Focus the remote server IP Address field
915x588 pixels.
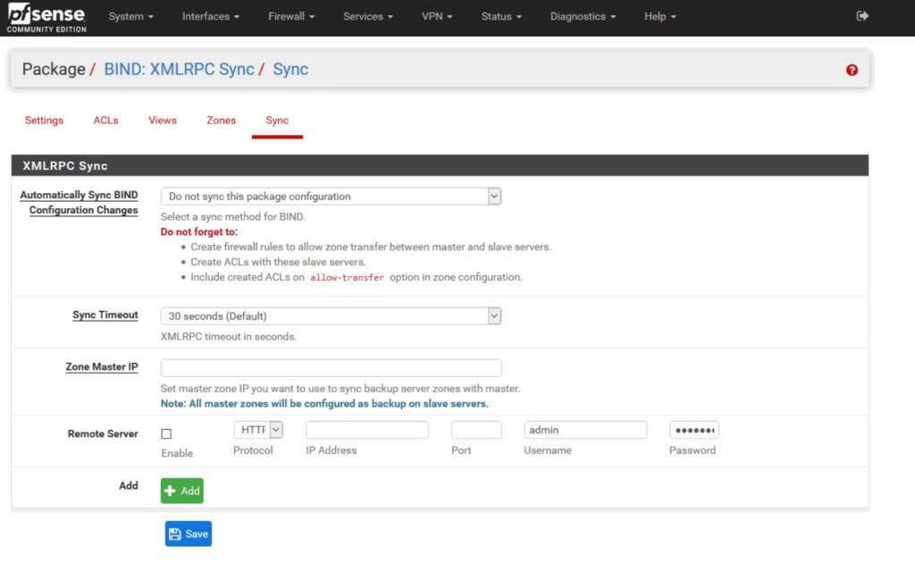(366, 430)
